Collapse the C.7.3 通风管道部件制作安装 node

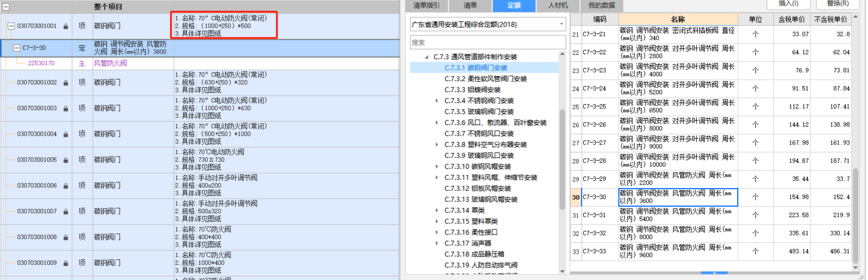[426, 57]
